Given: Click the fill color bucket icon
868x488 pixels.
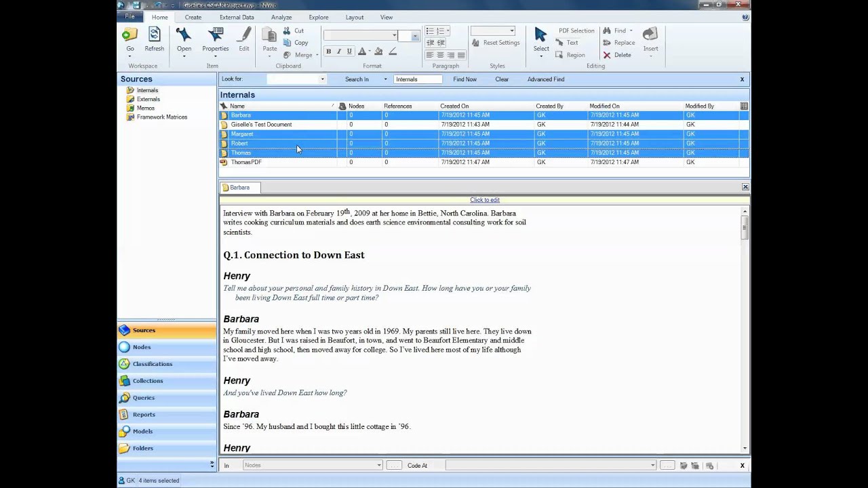Looking at the screenshot, I should tap(378, 52).
